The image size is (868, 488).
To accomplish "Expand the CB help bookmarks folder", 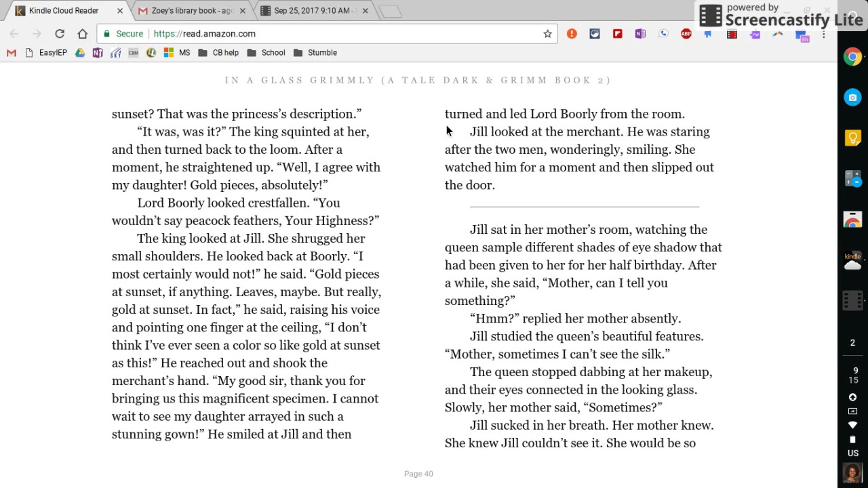I will [219, 52].
